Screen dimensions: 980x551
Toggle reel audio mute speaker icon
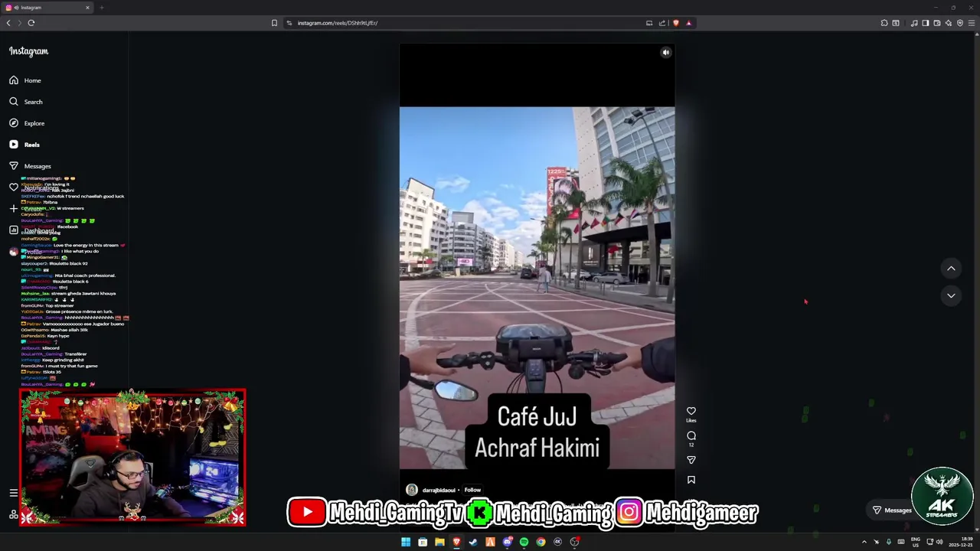(666, 52)
